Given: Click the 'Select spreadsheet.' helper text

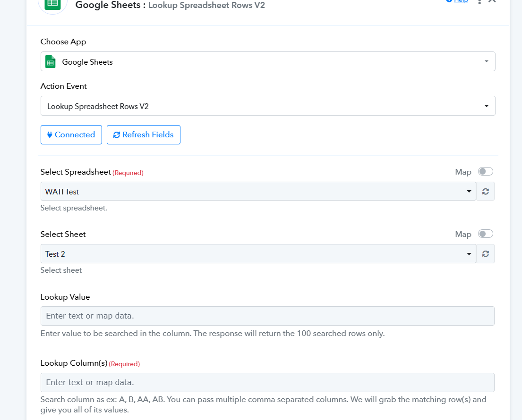Looking at the screenshot, I should (74, 208).
